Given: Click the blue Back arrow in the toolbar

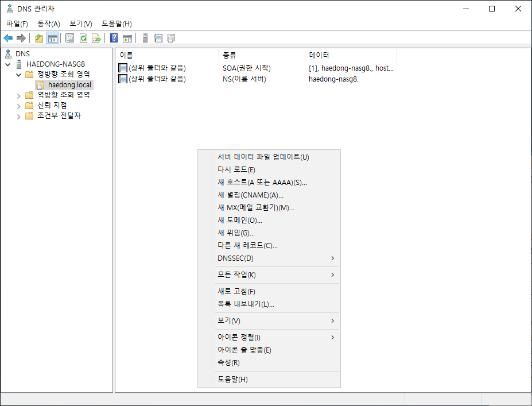Looking at the screenshot, I should (x=8, y=38).
